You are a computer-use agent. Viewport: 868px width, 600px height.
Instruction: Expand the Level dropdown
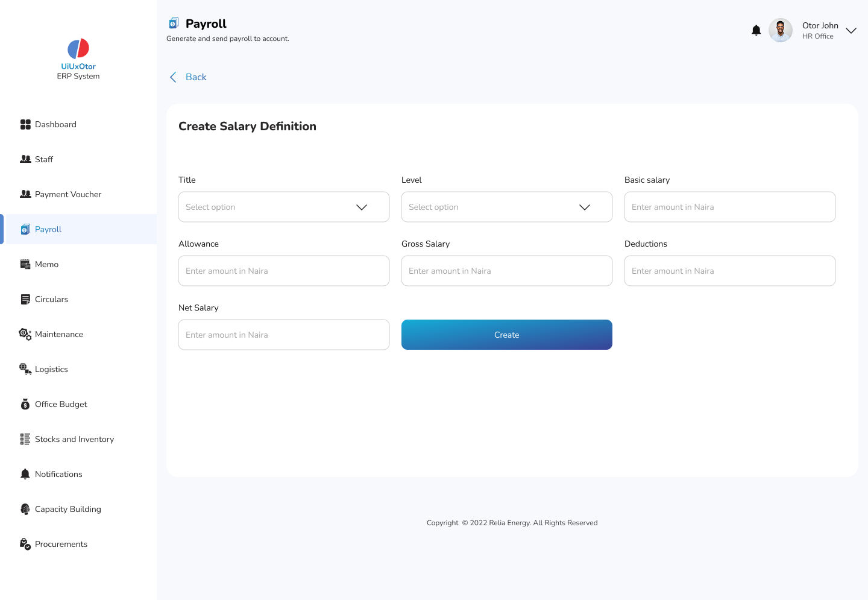(506, 207)
